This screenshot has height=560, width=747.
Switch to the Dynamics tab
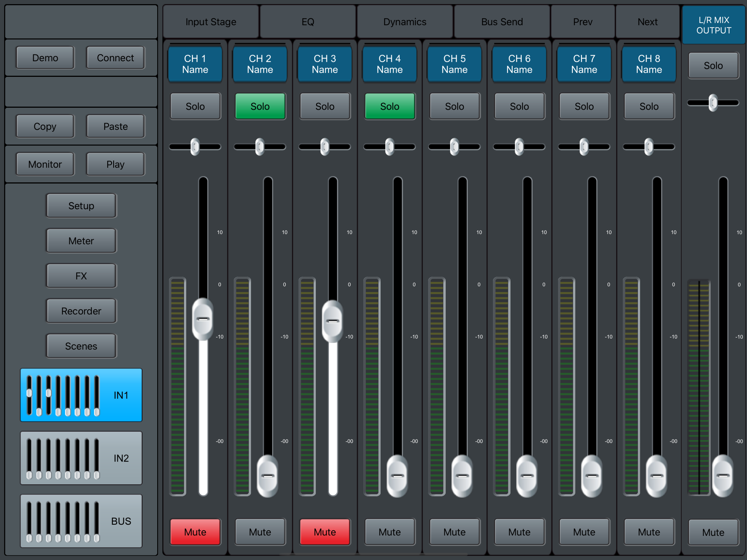(405, 22)
